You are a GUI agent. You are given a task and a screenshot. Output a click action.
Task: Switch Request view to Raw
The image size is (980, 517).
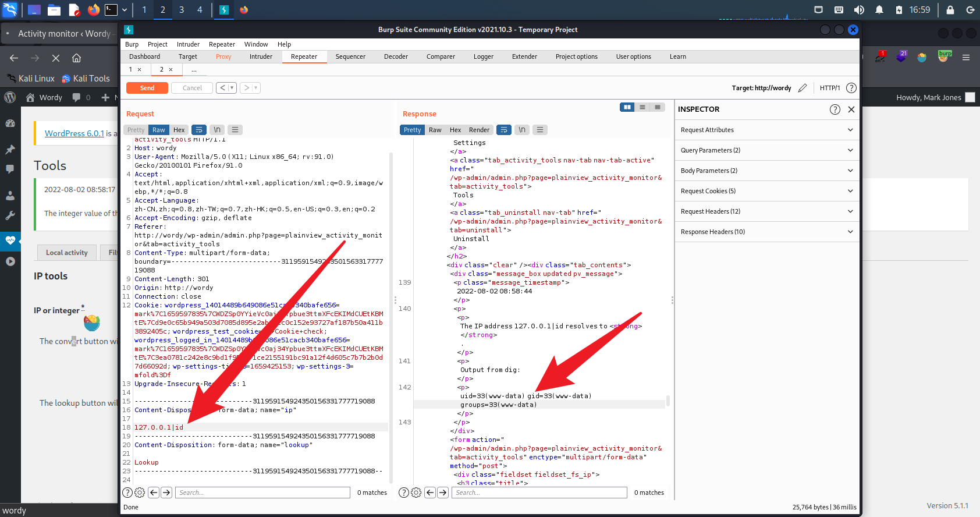159,130
